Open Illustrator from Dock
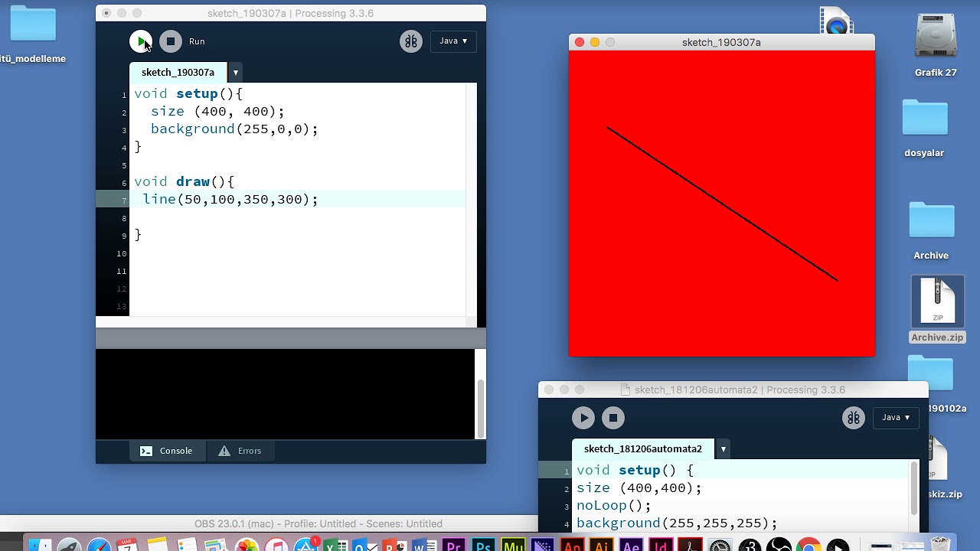The width and height of the screenshot is (980, 551). click(x=602, y=544)
